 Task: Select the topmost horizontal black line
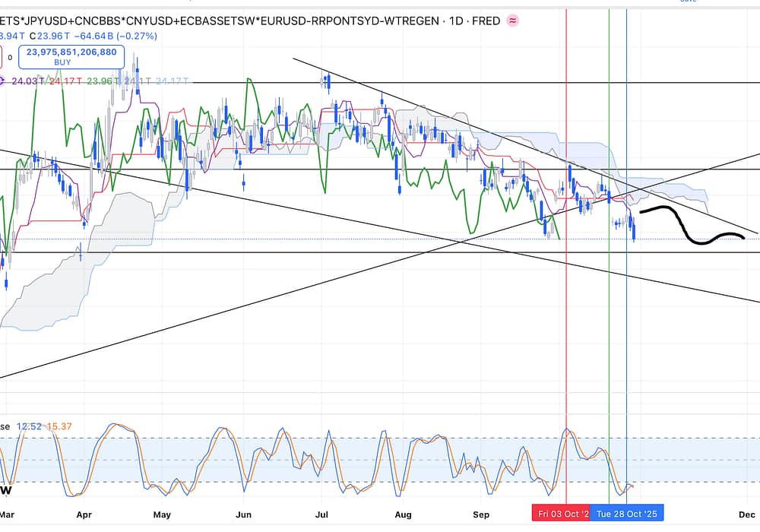tap(456, 82)
